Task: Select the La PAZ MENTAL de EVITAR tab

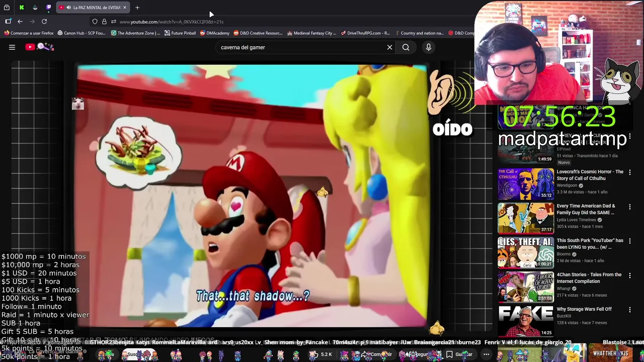Action: coord(93,8)
